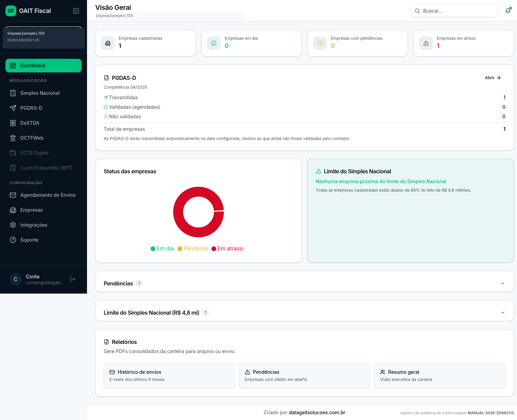Click the Pendências count badge

click(x=139, y=283)
